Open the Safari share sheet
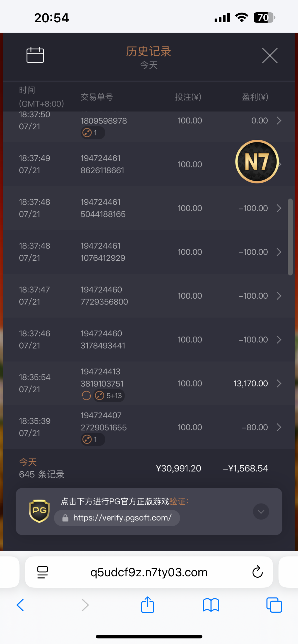Screen dimensions: 298x644 (148, 605)
